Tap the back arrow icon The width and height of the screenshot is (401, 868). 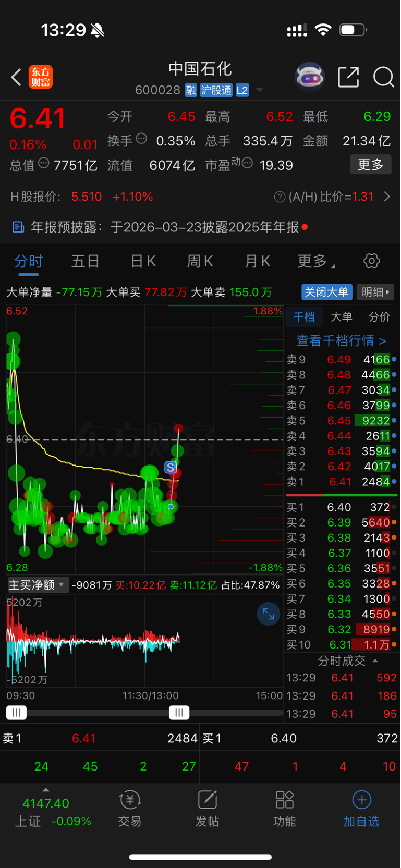point(16,77)
